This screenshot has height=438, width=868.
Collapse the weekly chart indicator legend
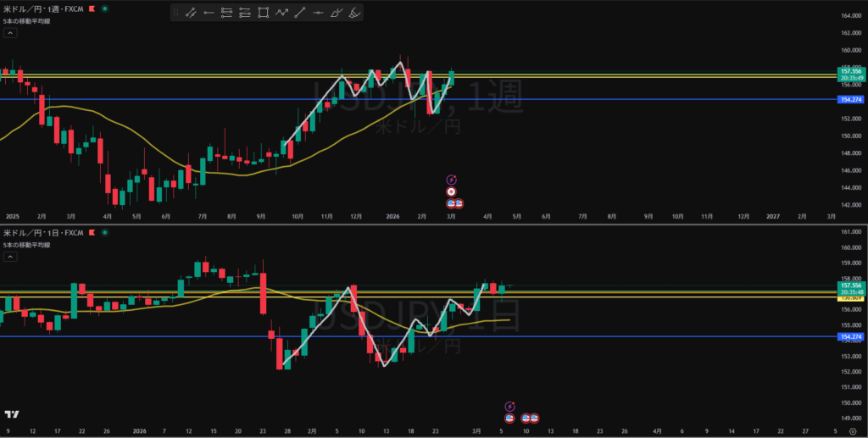pos(10,33)
